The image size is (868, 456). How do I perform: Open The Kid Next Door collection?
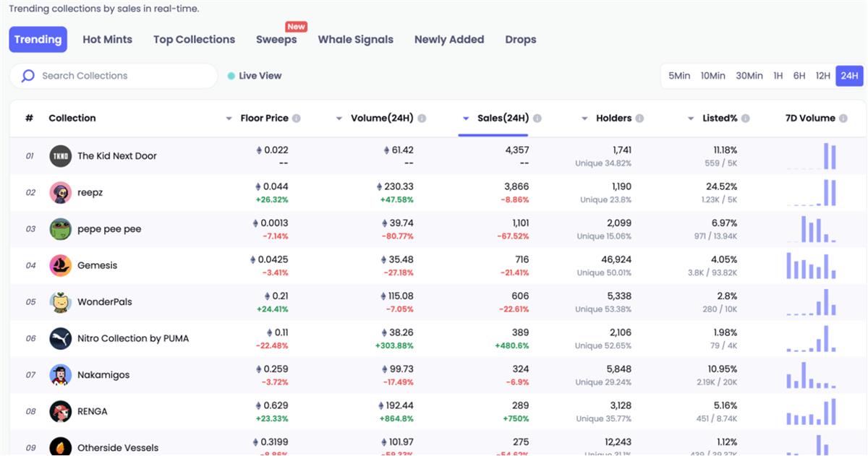[x=116, y=156]
